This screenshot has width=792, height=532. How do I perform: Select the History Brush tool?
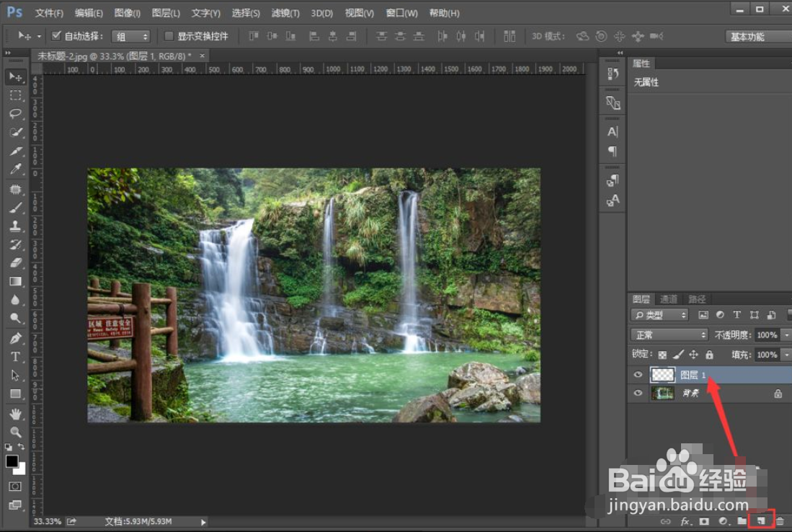(x=15, y=244)
